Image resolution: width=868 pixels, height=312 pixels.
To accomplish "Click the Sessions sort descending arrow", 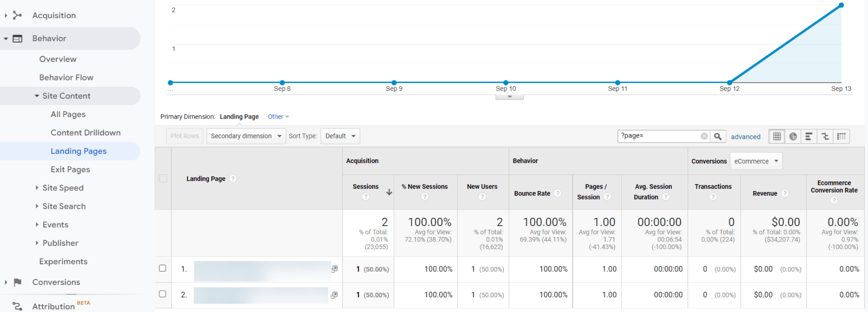I will 389,192.
